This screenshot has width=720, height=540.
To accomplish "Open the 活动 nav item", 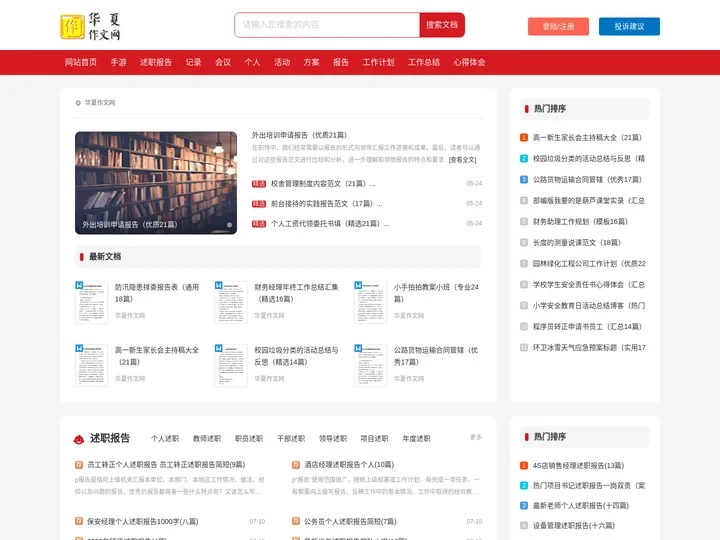I will (x=282, y=62).
